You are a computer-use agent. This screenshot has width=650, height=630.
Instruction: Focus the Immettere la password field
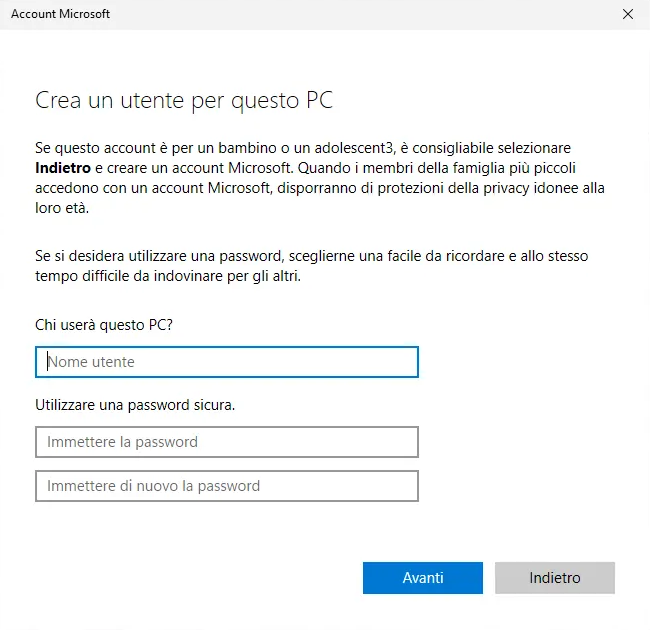pyautogui.click(x=226, y=442)
